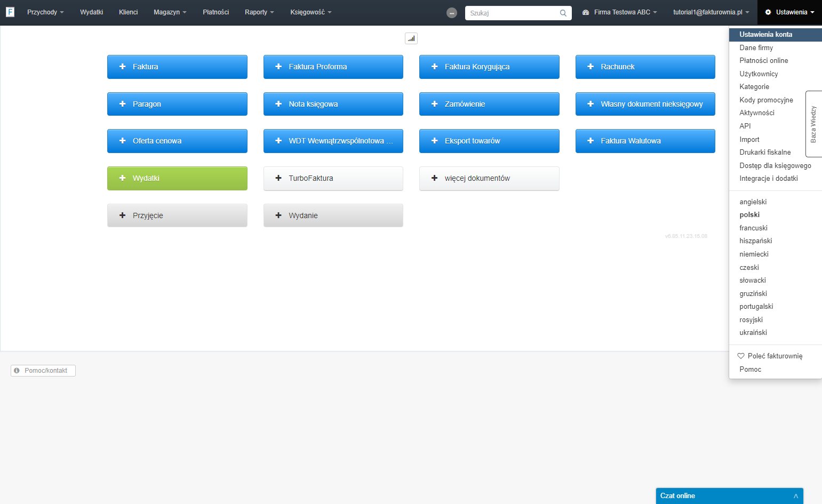Click the plus icon on Przyjęcie
This screenshot has height=504, width=822.
[122, 215]
